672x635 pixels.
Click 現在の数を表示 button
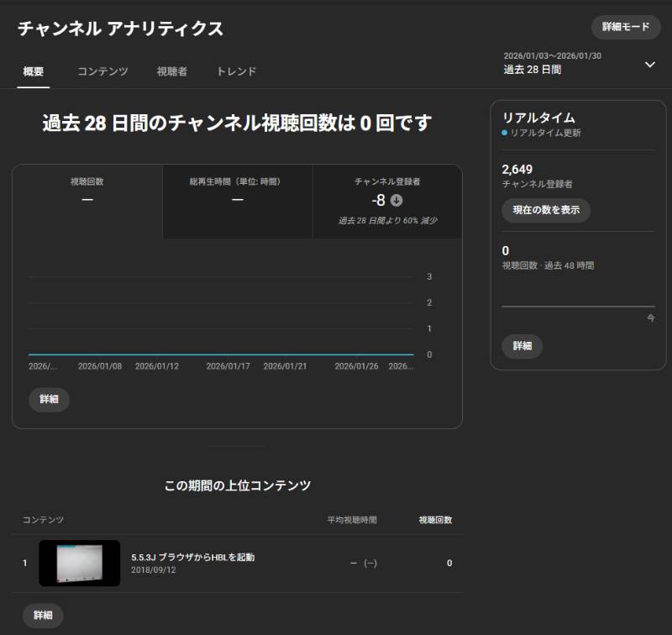[x=546, y=210]
